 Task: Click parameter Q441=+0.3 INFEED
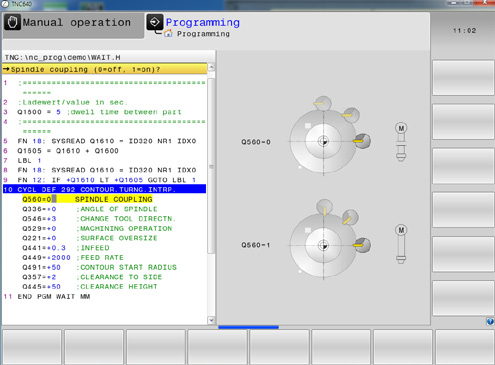[x=66, y=248]
